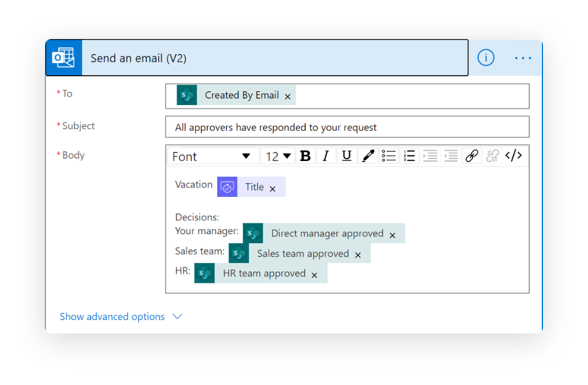The width and height of the screenshot is (588, 385).
Task: Insert a hyperlink in the body
Action: 472,156
